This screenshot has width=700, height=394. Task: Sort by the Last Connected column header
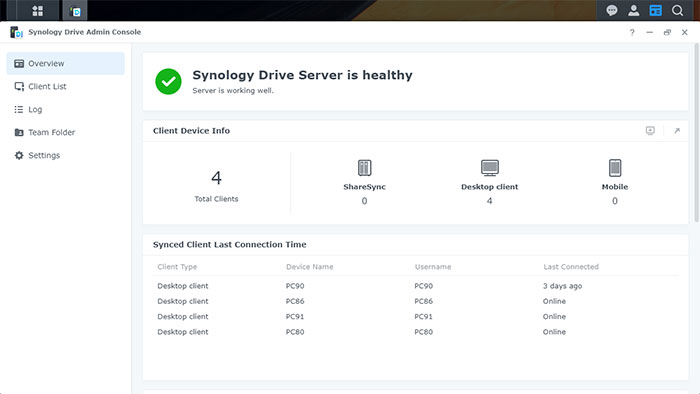coord(571,267)
